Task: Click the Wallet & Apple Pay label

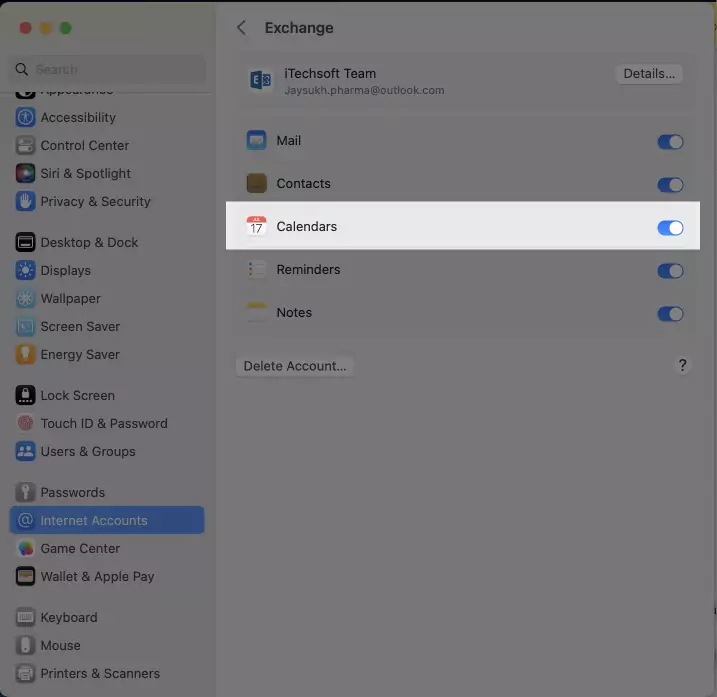Action: click(98, 576)
